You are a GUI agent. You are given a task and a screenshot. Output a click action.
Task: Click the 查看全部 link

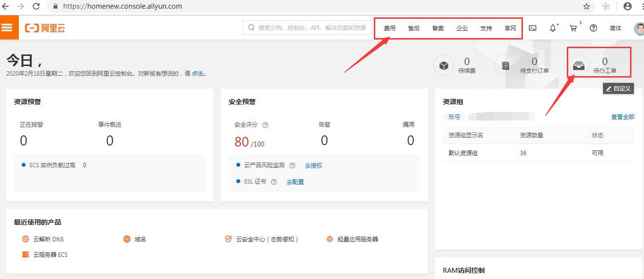[622, 117]
